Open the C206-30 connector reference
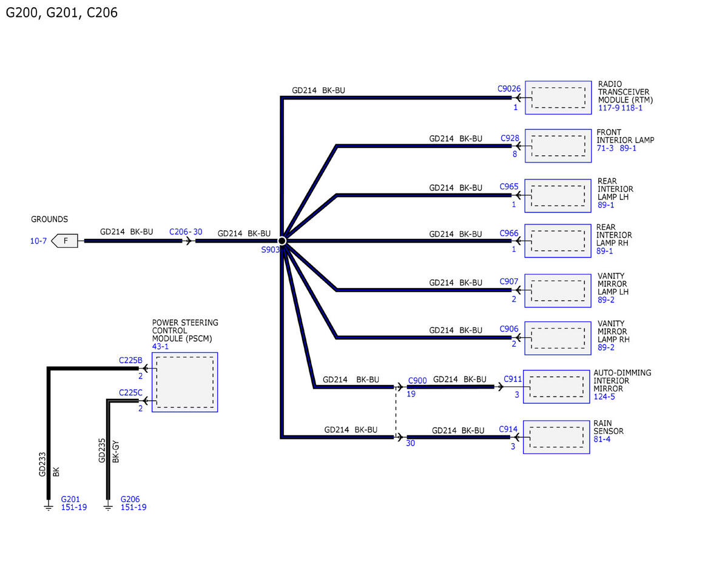Image resolution: width=728 pixels, height=562 pixels. point(186,232)
